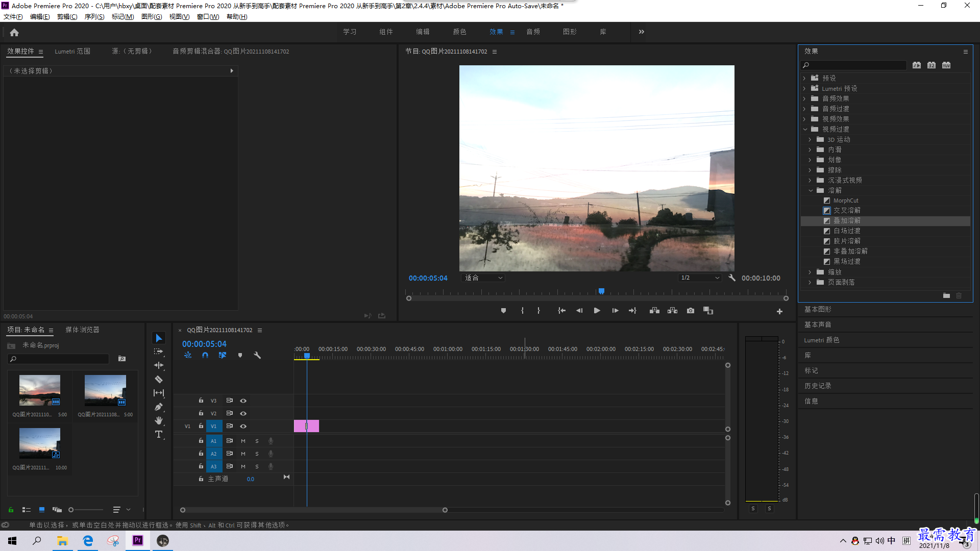Collapse the 溶解 folder

pos(811,190)
